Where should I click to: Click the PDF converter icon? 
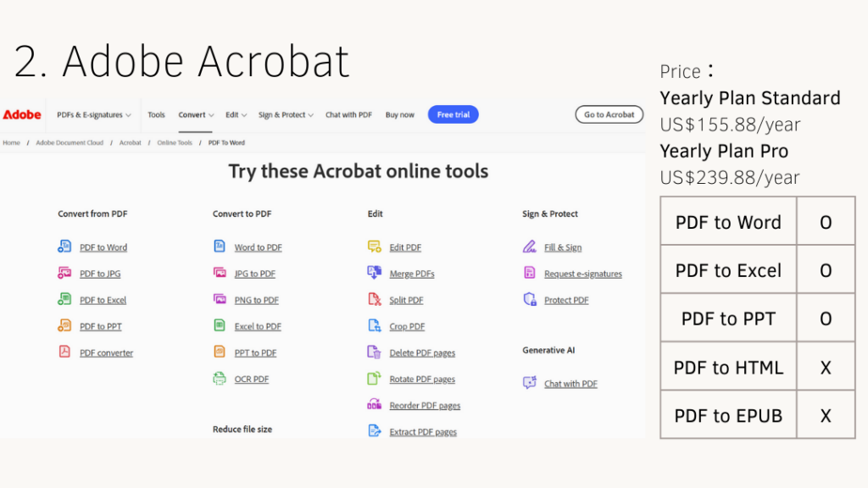click(64, 352)
